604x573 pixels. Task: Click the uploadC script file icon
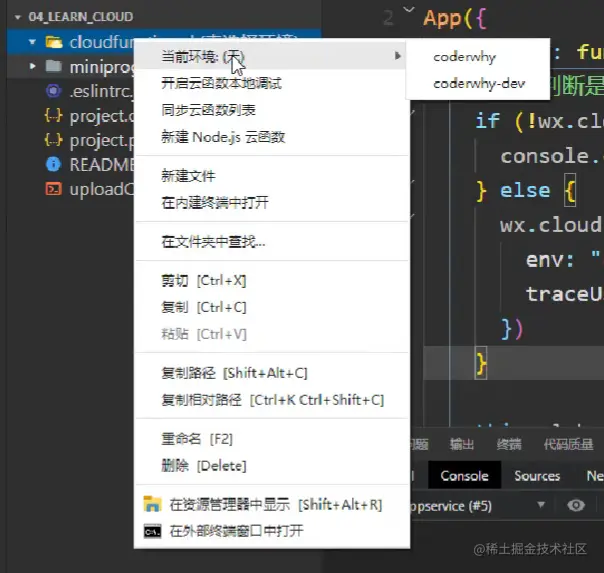54,189
